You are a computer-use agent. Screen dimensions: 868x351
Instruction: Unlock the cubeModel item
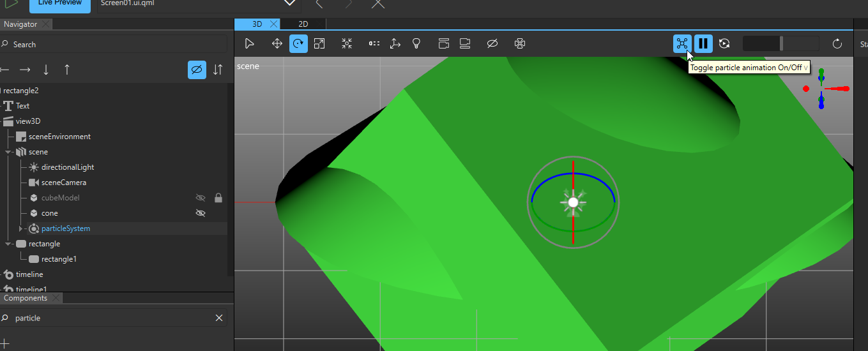point(218,198)
